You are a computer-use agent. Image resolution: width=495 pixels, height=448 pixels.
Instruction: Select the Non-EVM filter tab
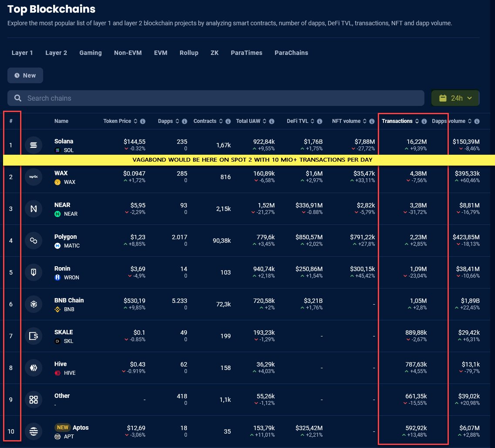point(128,53)
